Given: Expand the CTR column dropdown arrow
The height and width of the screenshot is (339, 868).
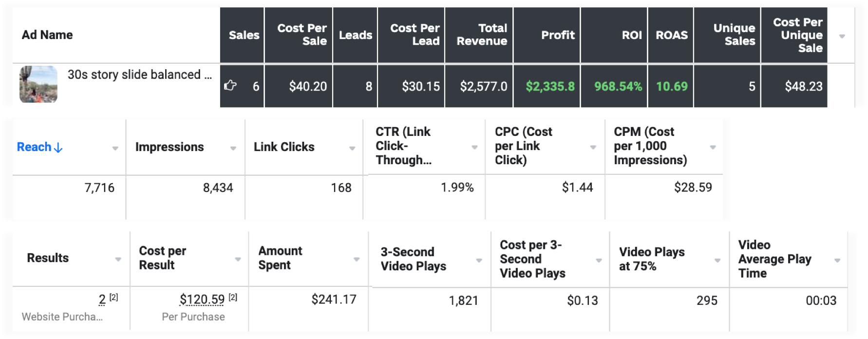Looking at the screenshot, I should point(474,147).
